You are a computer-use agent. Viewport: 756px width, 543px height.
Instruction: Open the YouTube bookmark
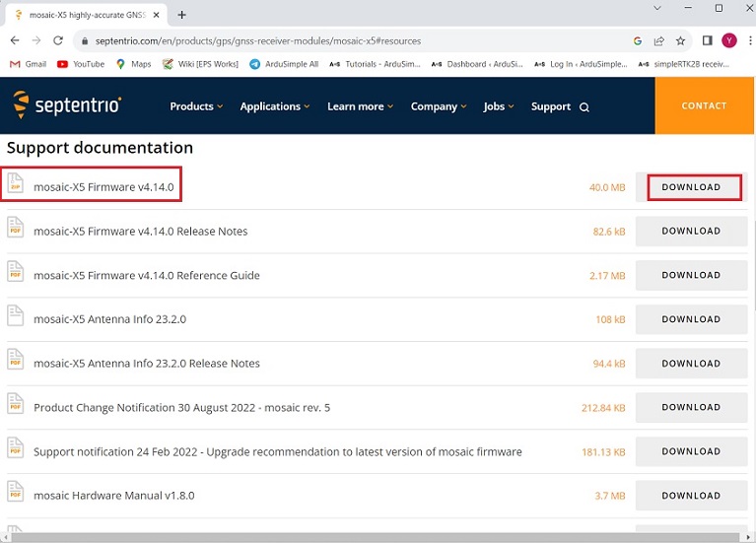(x=81, y=64)
